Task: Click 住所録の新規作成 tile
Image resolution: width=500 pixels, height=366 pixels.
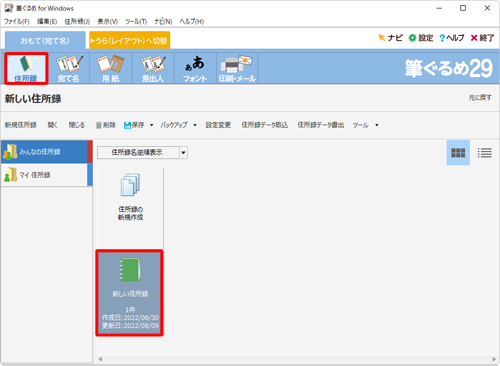Action: click(x=130, y=207)
